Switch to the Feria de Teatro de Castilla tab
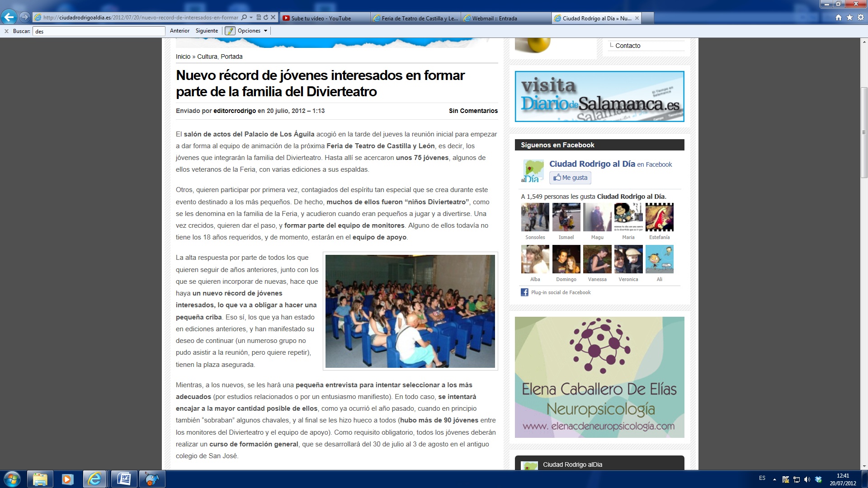868x488 pixels. click(x=415, y=18)
